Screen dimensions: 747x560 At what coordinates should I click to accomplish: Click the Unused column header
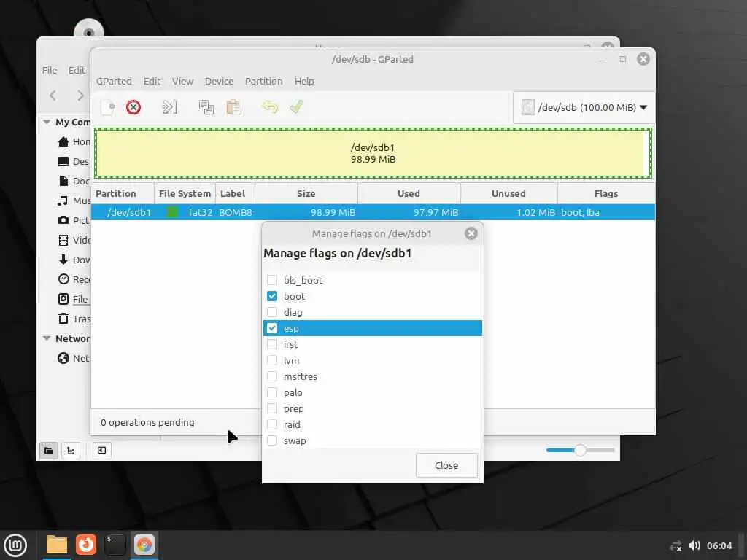pos(508,193)
